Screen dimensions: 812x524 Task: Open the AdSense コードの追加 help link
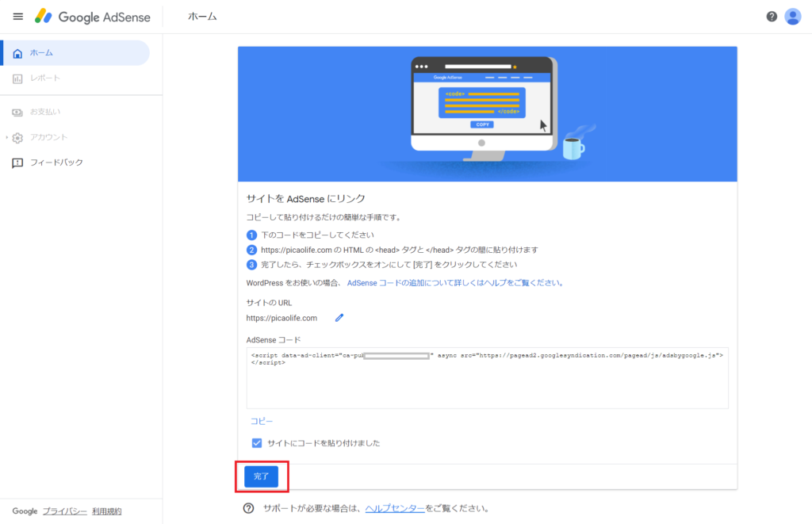point(456,283)
